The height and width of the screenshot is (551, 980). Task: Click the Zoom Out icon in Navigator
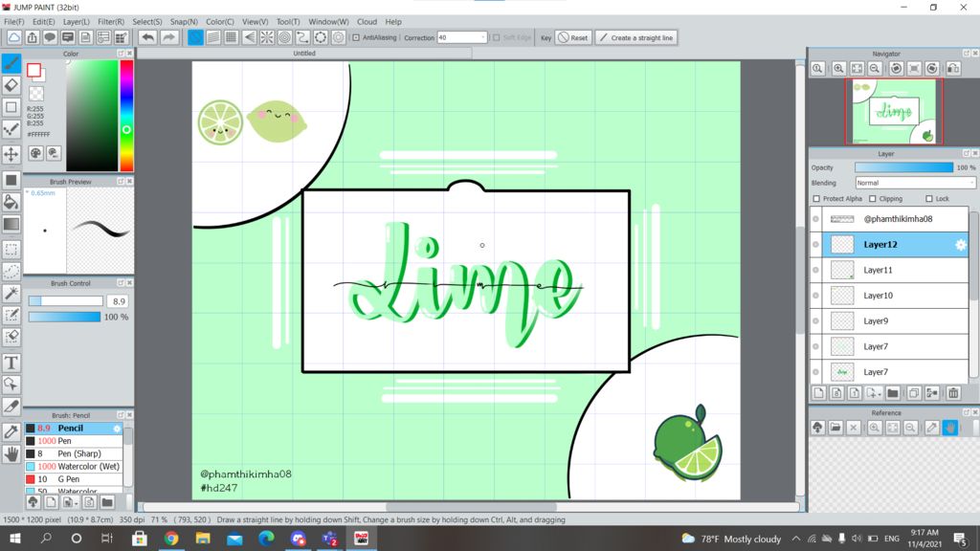pyautogui.click(x=875, y=69)
